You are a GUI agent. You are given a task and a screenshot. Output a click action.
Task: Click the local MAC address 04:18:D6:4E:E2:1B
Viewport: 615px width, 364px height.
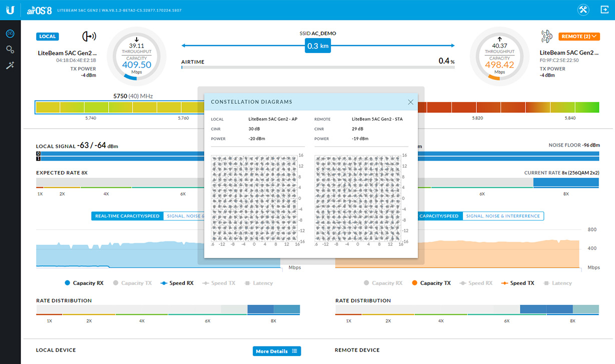pyautogui.click(x=76, y=60)
